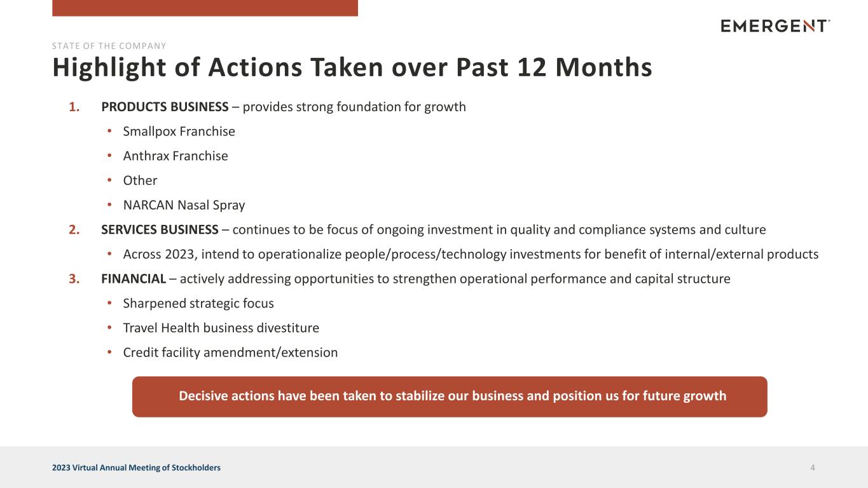This screenshot has width=868, height=488.
Task: Click the red decorative bar at top
Action: [x=205, y=8]
